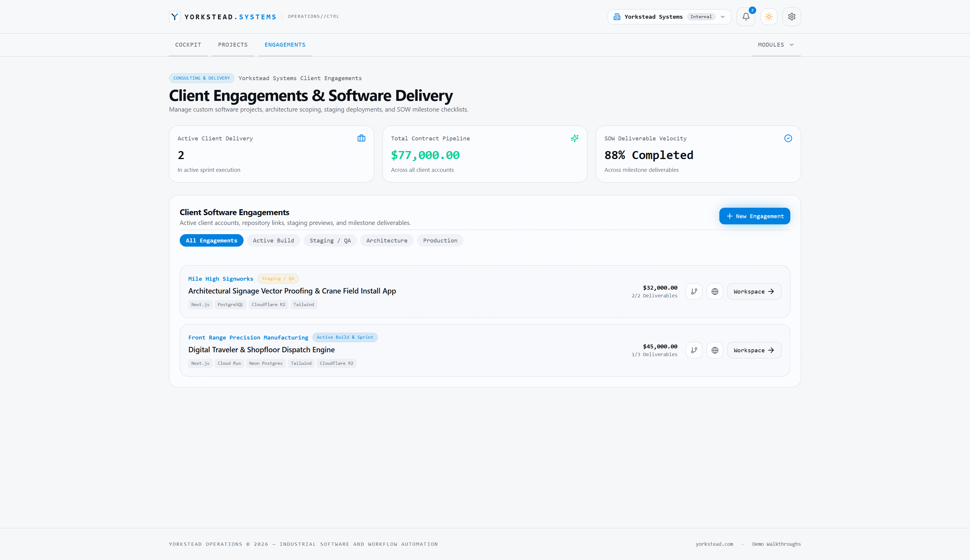Click the Staging / QA badge on Mile High Signworks

point(278,278)
